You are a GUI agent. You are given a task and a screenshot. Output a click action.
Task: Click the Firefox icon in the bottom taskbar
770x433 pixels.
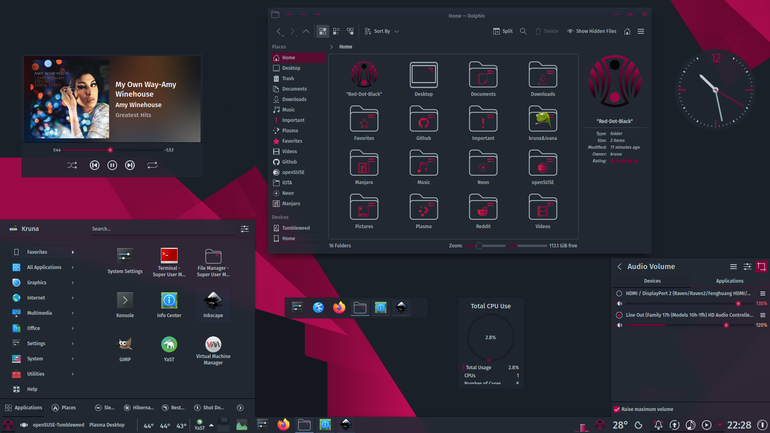[283, 425]
